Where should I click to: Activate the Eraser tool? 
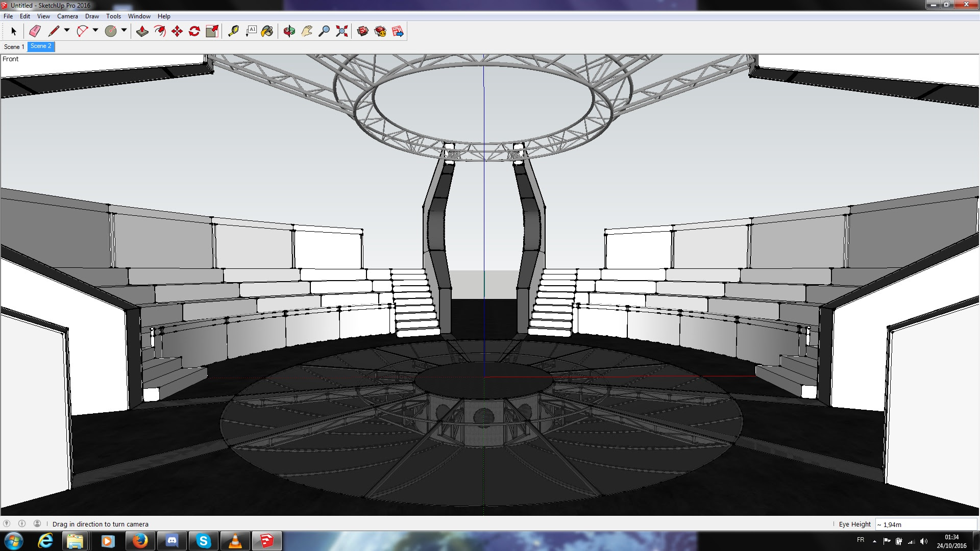click(x=34, y=31)
